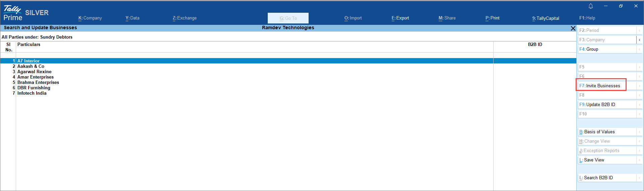Select the Agarwal Rexine party row
Screen dimensions: 644x191
click(x=35, y=72)
